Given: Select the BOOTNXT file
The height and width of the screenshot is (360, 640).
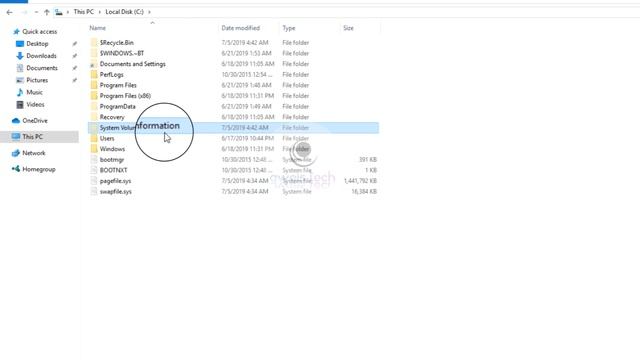Looking at the screenshot, I should [113, 170].
